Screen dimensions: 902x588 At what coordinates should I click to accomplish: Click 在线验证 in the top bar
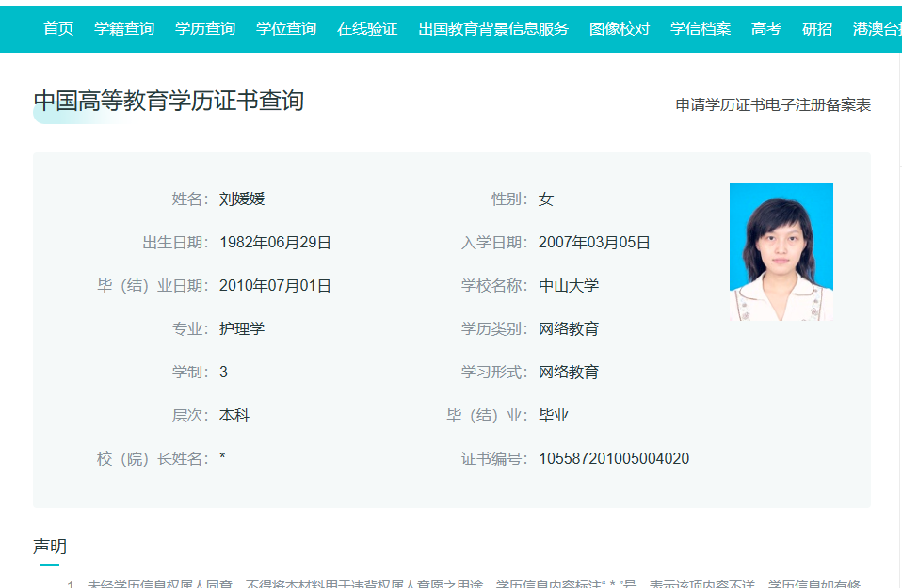pos(367,29)
